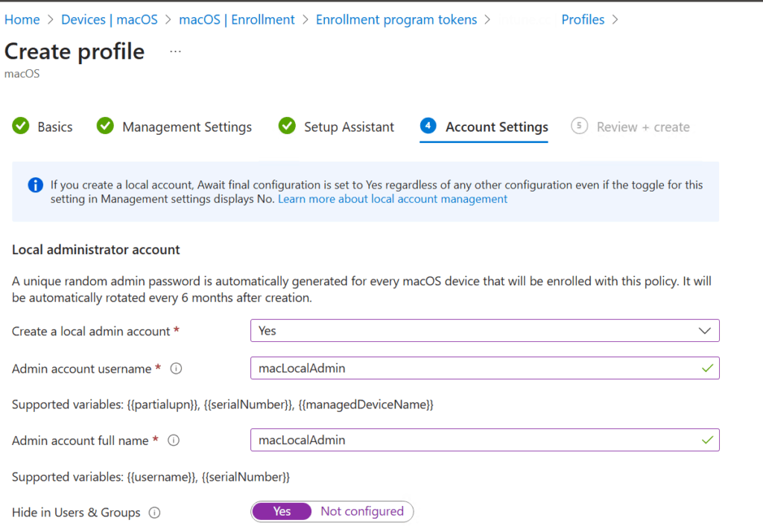Image resolution: width=763 pixels, height=532 pixels.
Task: Set Hide in Users & Groups to Not configured
Action: point(363,512)
